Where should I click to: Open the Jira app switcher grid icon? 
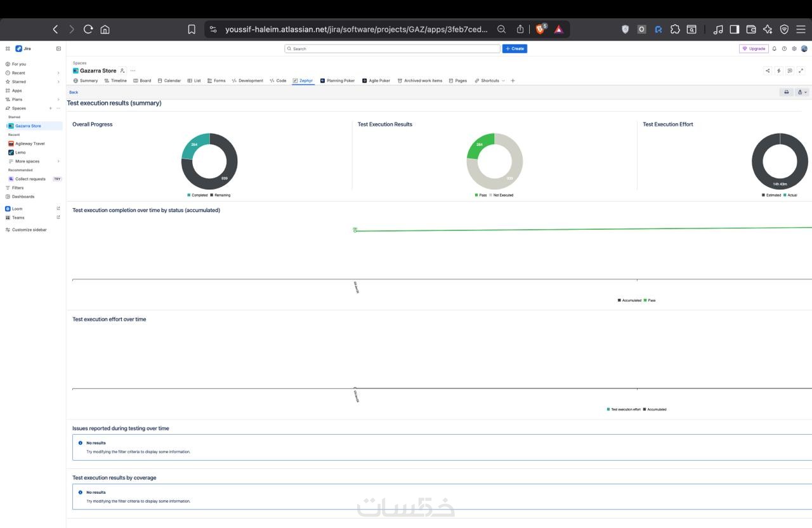(8, 48)
